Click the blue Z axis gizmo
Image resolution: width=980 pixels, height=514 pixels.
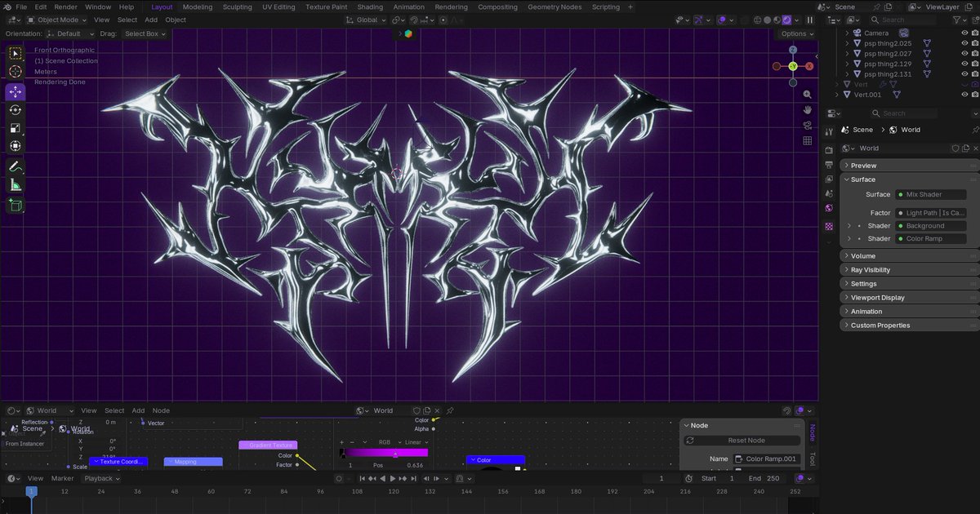[x=793, y=50]
